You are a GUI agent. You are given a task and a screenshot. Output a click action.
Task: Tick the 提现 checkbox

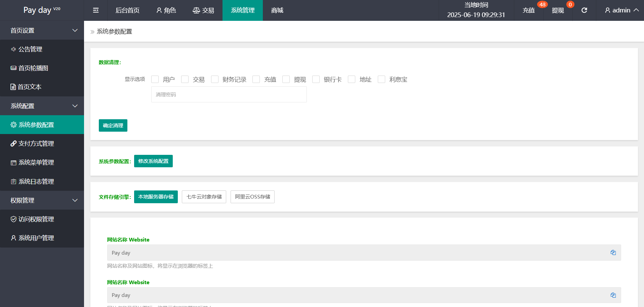(x=286, y=79)
